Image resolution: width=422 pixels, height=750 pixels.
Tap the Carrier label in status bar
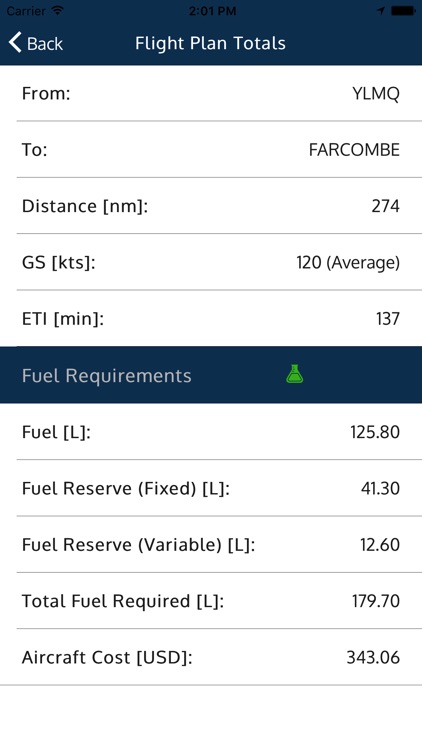point(26,11)
